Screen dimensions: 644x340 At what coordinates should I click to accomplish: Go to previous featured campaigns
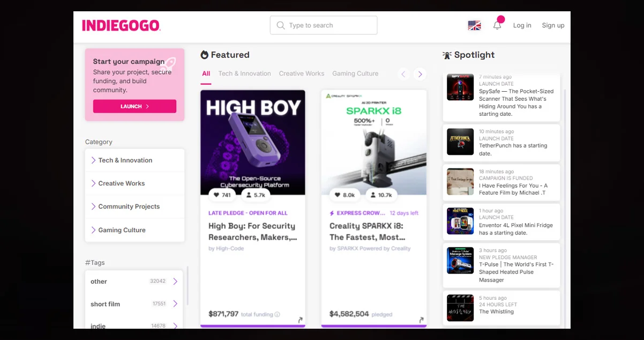point(404,74)
